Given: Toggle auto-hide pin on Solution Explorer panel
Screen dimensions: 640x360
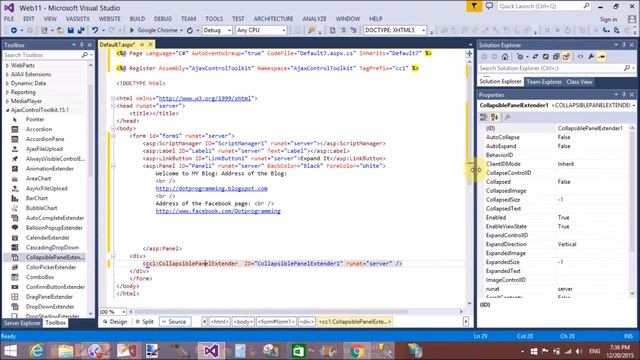Looking at the screenshot, I should click(x=624, y=45).
